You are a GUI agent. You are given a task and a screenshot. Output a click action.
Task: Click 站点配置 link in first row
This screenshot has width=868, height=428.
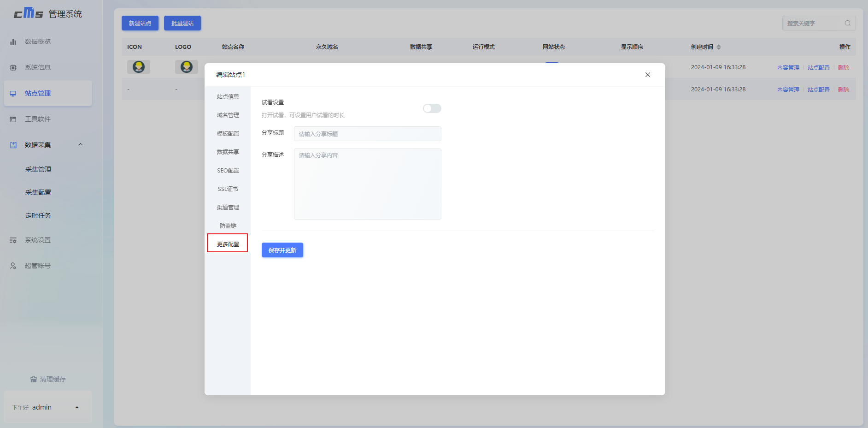[819, 67]
